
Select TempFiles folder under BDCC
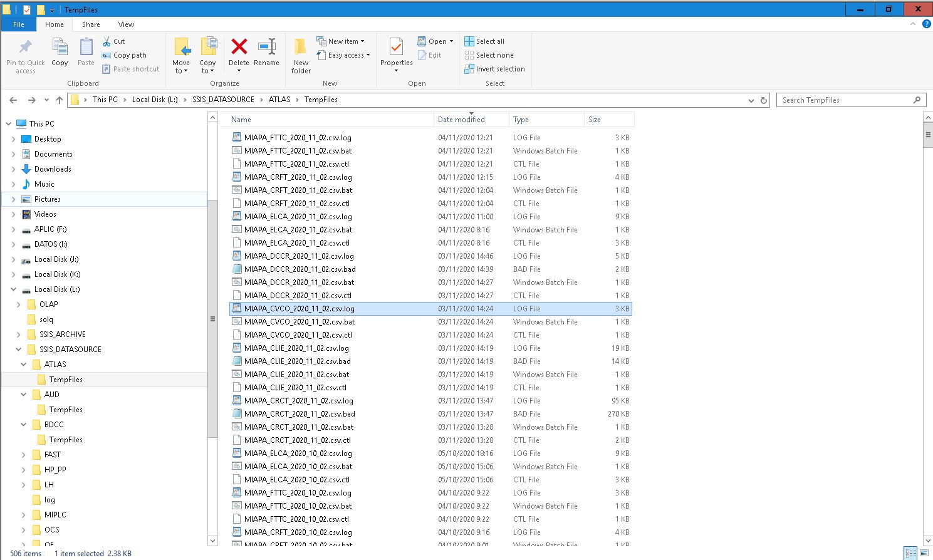[x=66, y=440]
